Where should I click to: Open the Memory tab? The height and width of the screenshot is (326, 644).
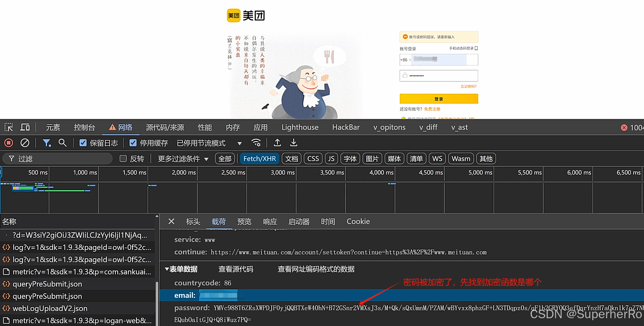pos(233,127)
